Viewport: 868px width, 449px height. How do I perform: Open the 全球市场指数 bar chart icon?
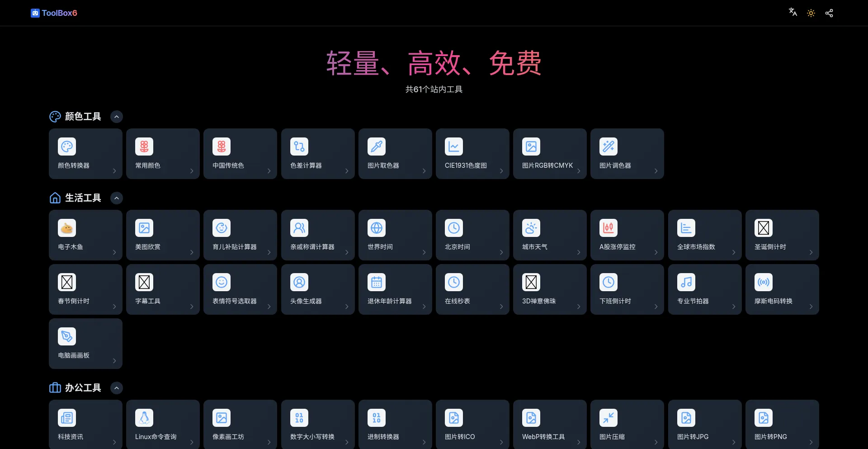[x=686, y=228]
